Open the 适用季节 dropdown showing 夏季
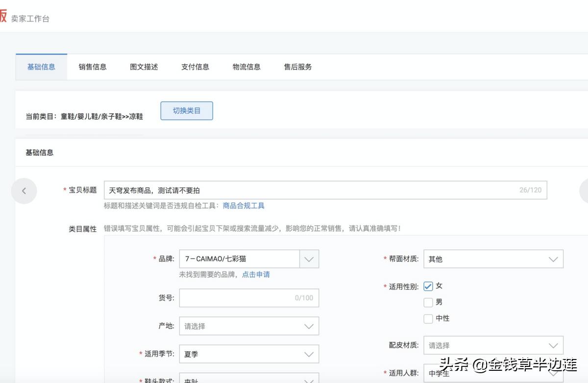The image size is (588, 383). tap(309, 354)
